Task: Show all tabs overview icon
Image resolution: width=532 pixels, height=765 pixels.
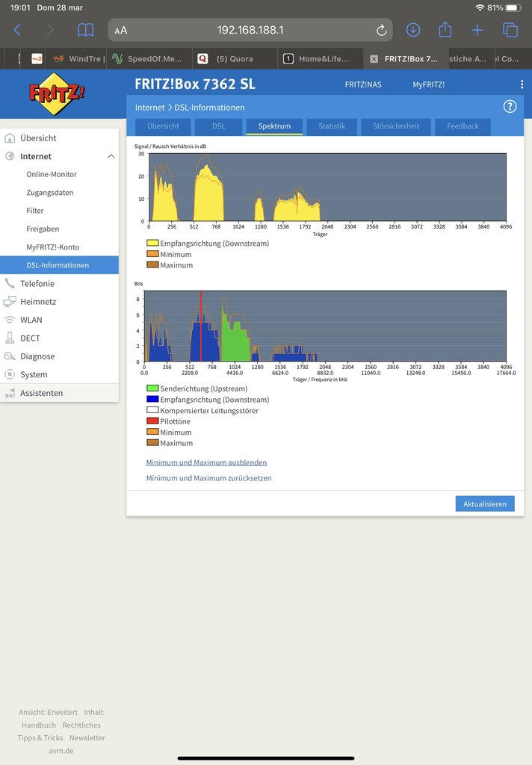Action: coord(510,30)
